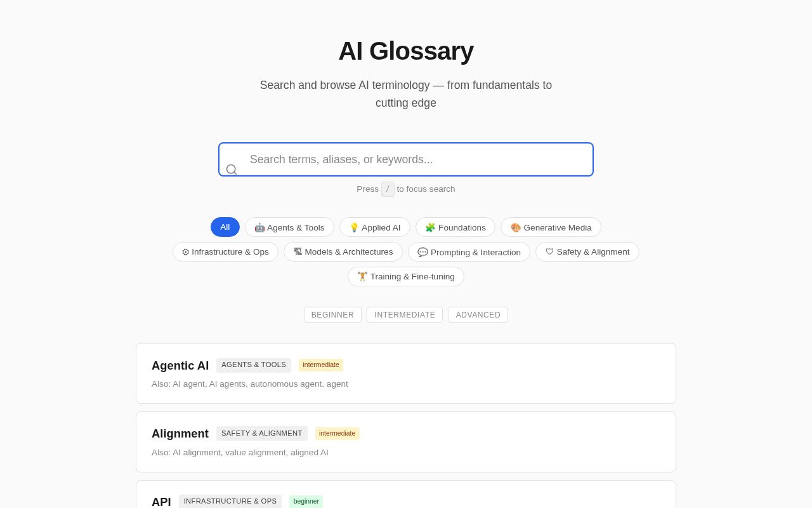Click the INFRASTRUCTURE & OPS tag on API

(230, 502)
